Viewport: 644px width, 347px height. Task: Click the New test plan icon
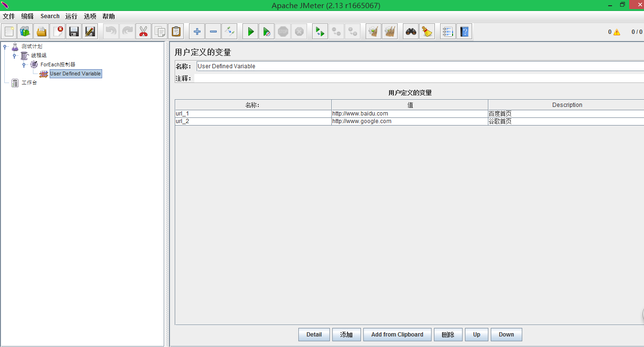tap(9, 32)
